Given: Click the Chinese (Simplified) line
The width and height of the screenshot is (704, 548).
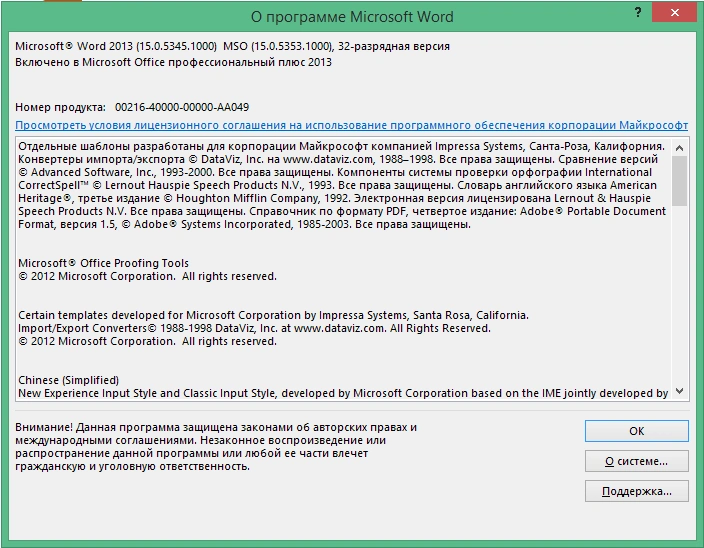Looking at the screenshot, I should click(68, 380).
